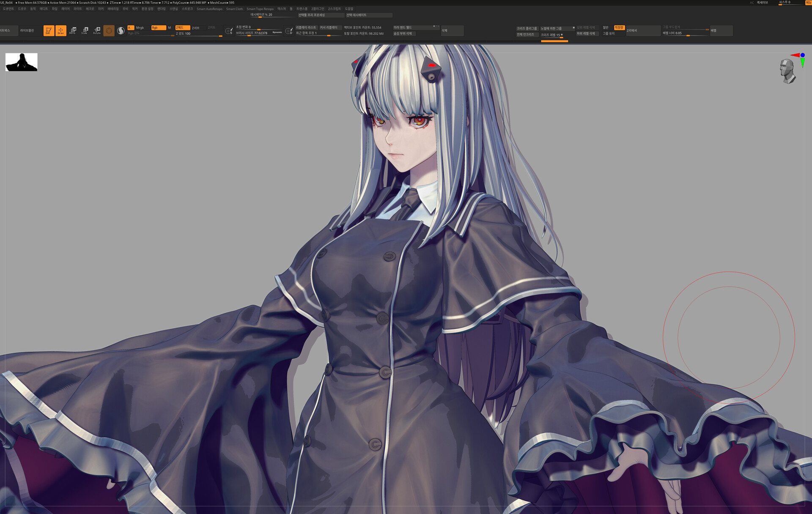
Task: Click the silhouette preview thumbnail
Action: click(x=22, y=62)
